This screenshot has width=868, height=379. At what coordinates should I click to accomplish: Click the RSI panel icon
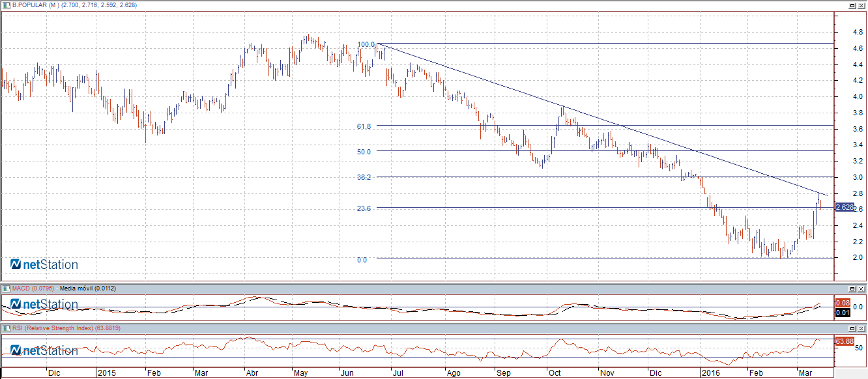(x=7, y=328)
